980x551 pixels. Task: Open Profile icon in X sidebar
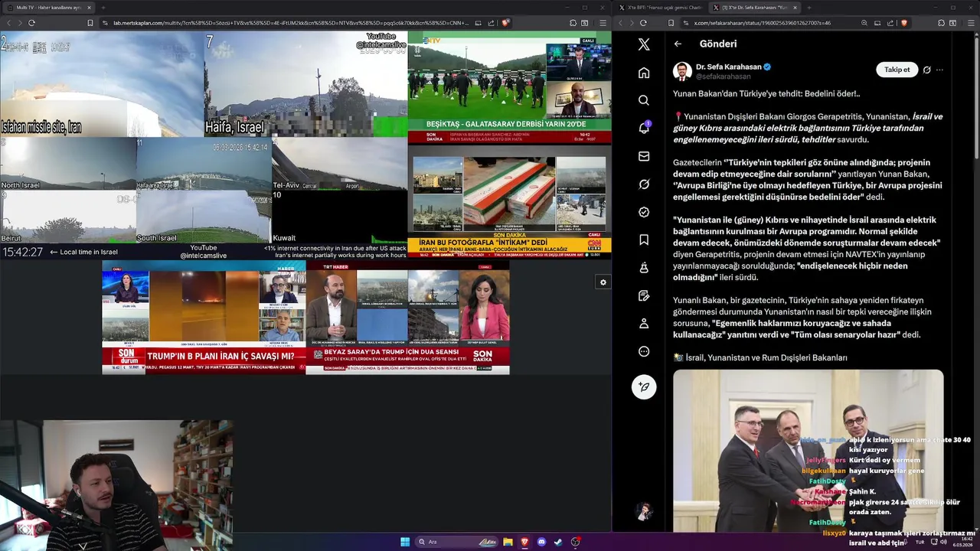pyautogui.click(x=644, y=324)
